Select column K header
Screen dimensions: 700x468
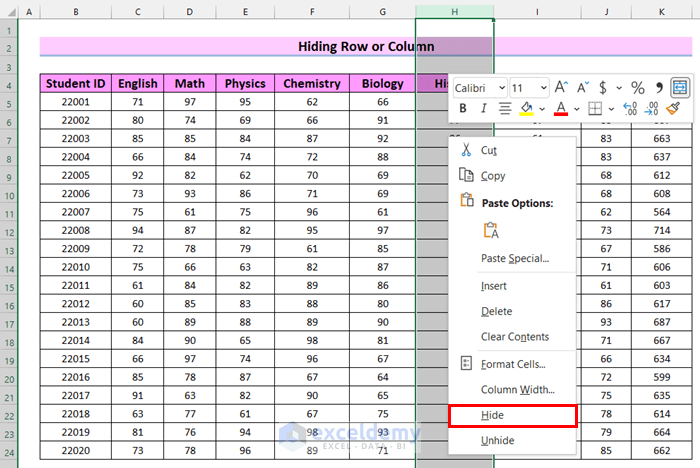(x=662, y=12)
